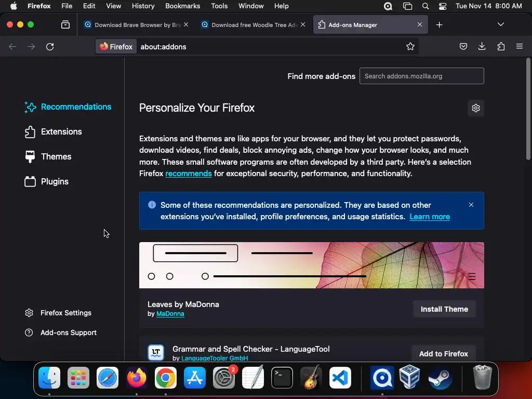Open a new tab
Viewport: 532px width, 399px height.
439,25
